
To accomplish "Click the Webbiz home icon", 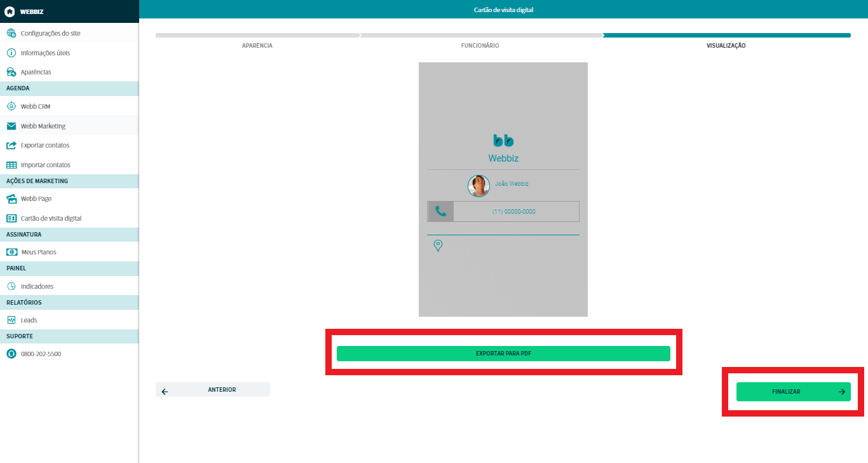I will (10, 11).
